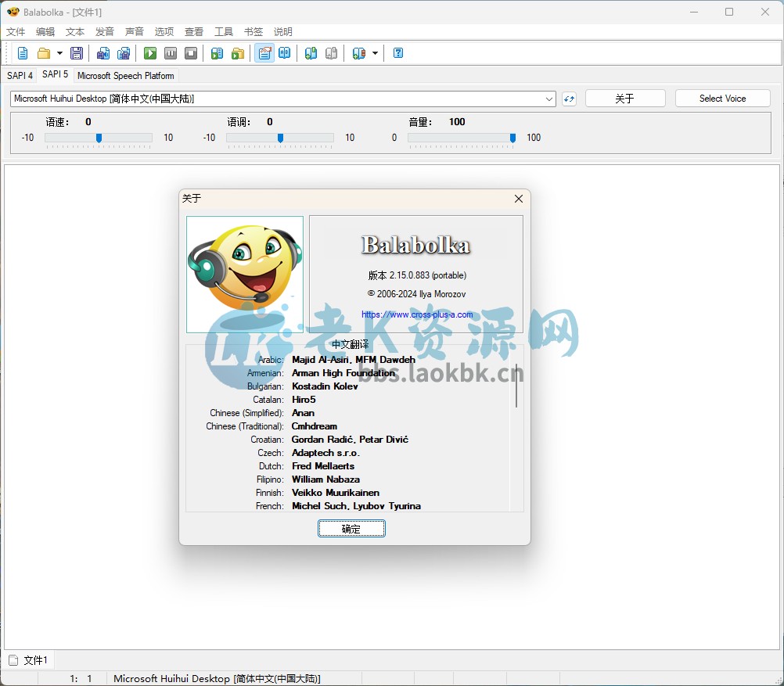
Task: Open the 说明 menu
Action: tap(283, 32)
